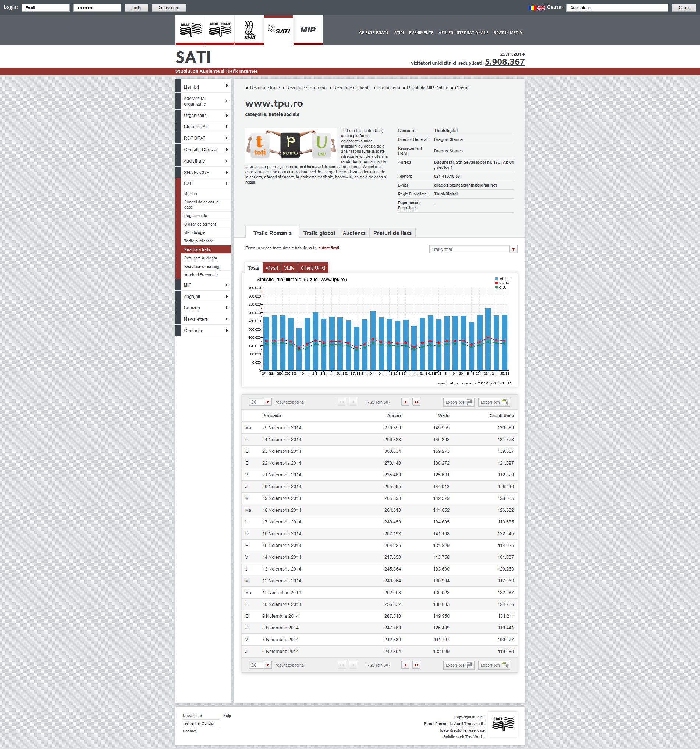Focus the Cauta dupa search field
This screenshot has width=700, height=749.
617,7
